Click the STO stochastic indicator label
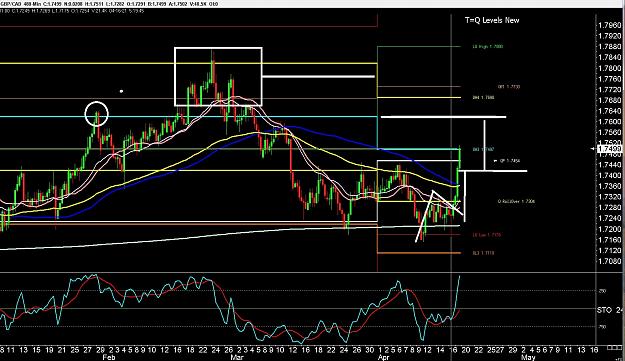Viewport: 625px width, 361px height. click(604, 310)
